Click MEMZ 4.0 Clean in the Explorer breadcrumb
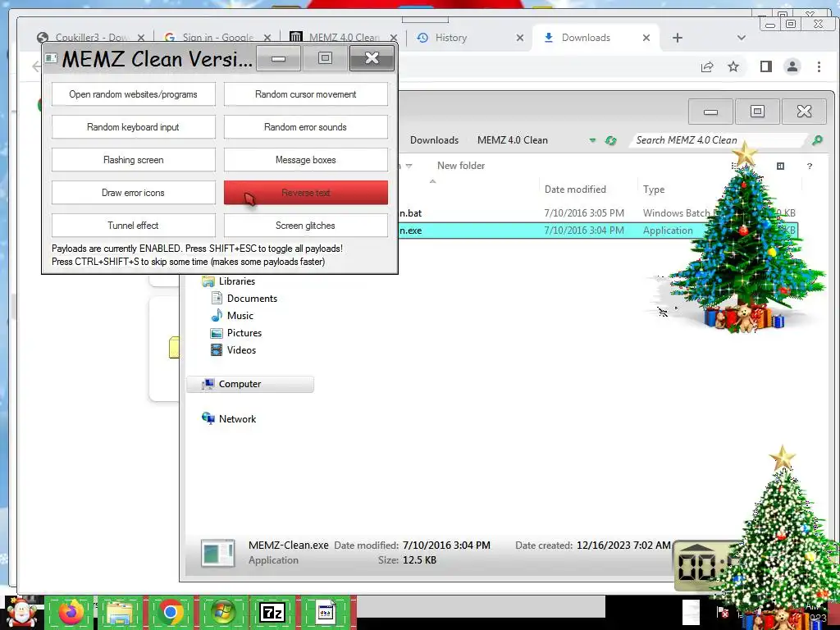Image resolution: width=840 pixels, height=630 pixels. 512,140
